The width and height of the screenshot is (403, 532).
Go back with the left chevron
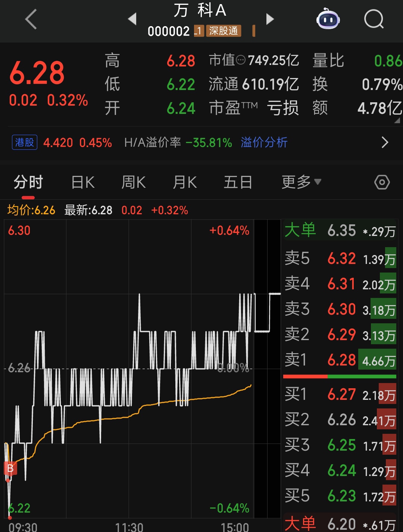tap(31, 19)
